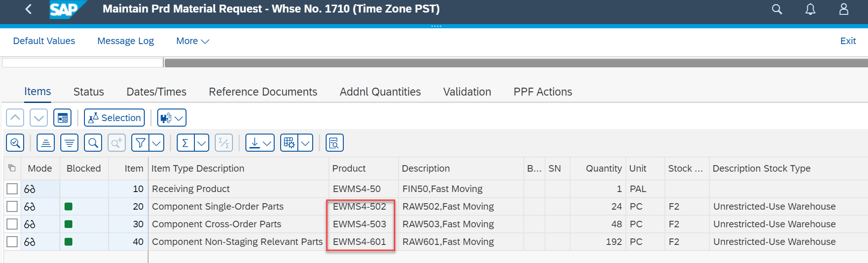This screenshot has height=263, width=868.
Task: Switch to the Status tab
Action: [x=89, y=92]
